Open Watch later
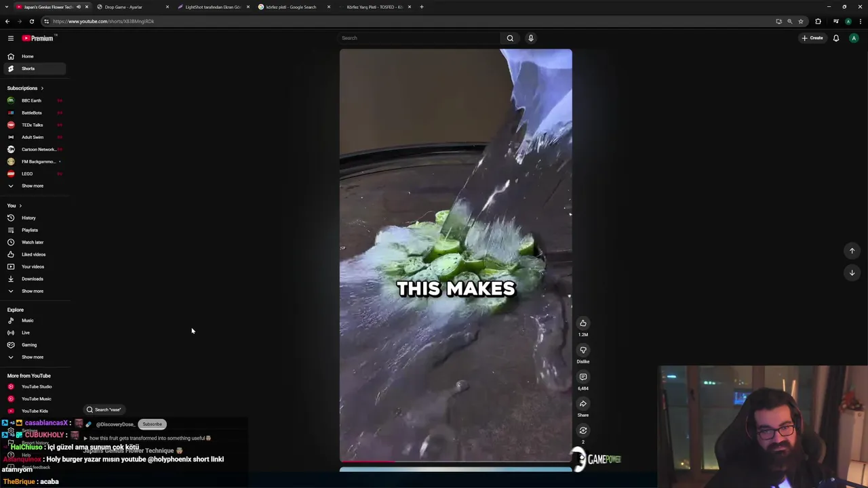This screenshot has height=488, width=868. (34, 242)
